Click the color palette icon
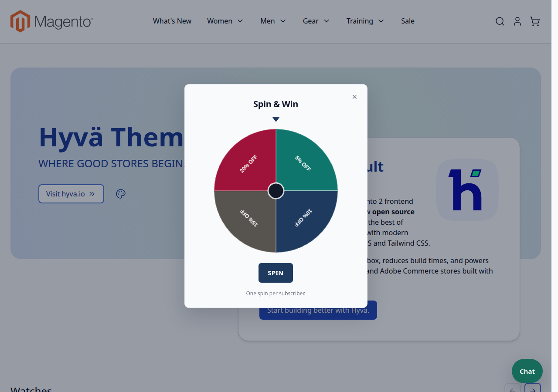Image resolution: width=558 pixels, height=392 pixels. point(121,194)
